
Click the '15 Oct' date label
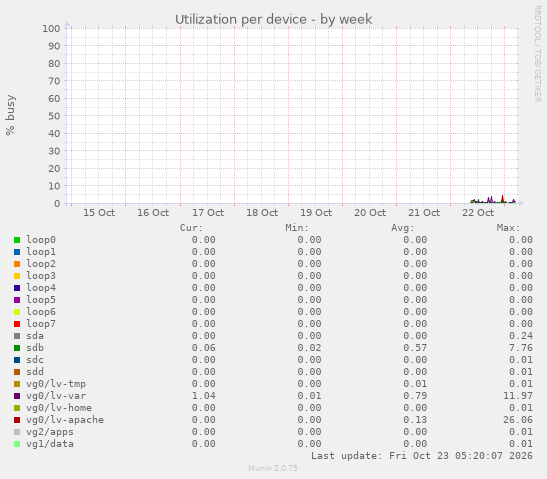coord(99,212)
